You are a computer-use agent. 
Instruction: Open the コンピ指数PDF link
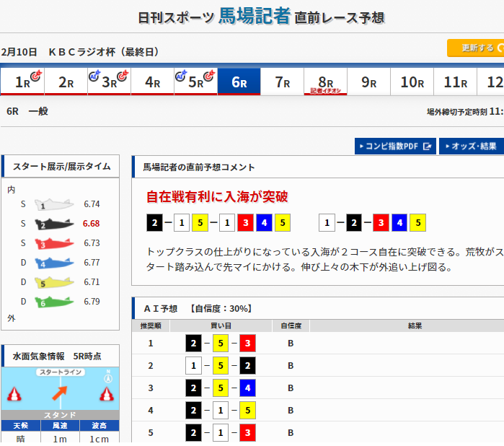395,146
